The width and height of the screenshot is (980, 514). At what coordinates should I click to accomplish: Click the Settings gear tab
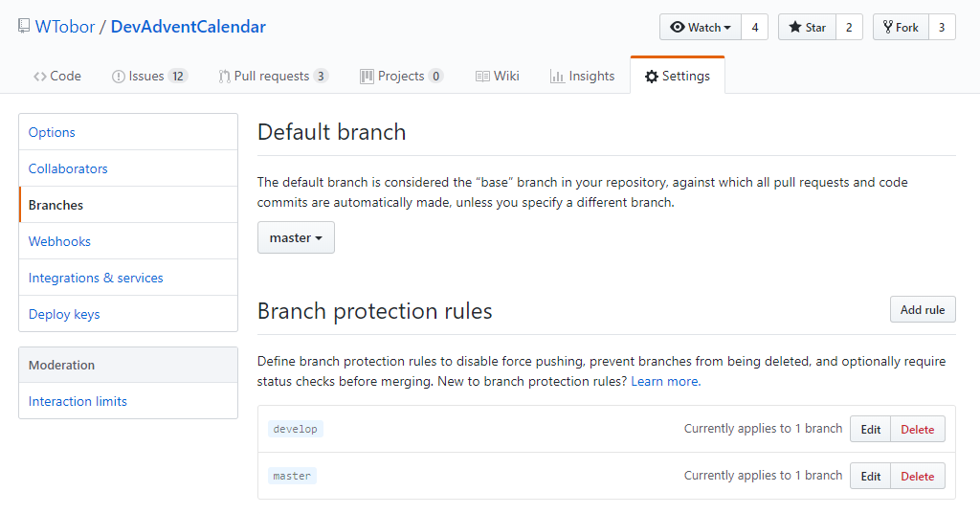[x=677, y=76]
